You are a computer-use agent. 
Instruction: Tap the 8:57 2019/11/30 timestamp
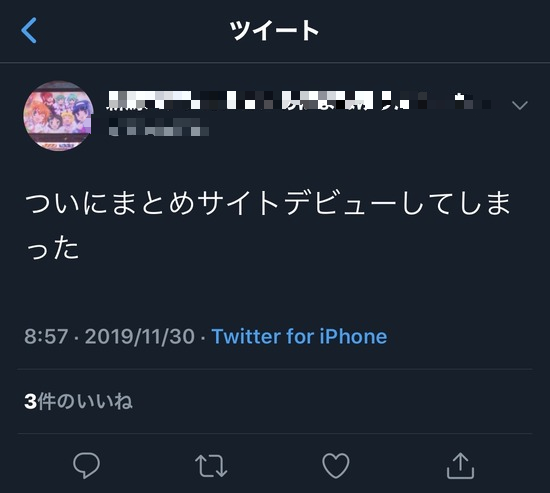[x=109, y=336]
